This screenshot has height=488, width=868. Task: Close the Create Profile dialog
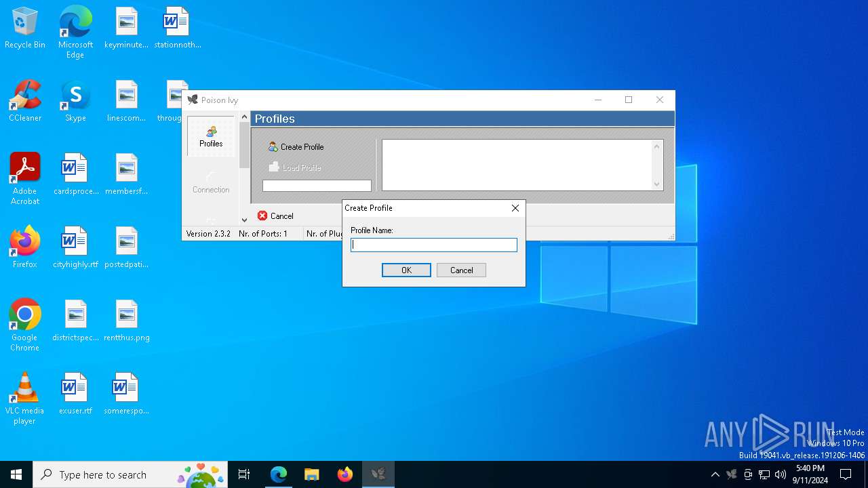point(515,208)
